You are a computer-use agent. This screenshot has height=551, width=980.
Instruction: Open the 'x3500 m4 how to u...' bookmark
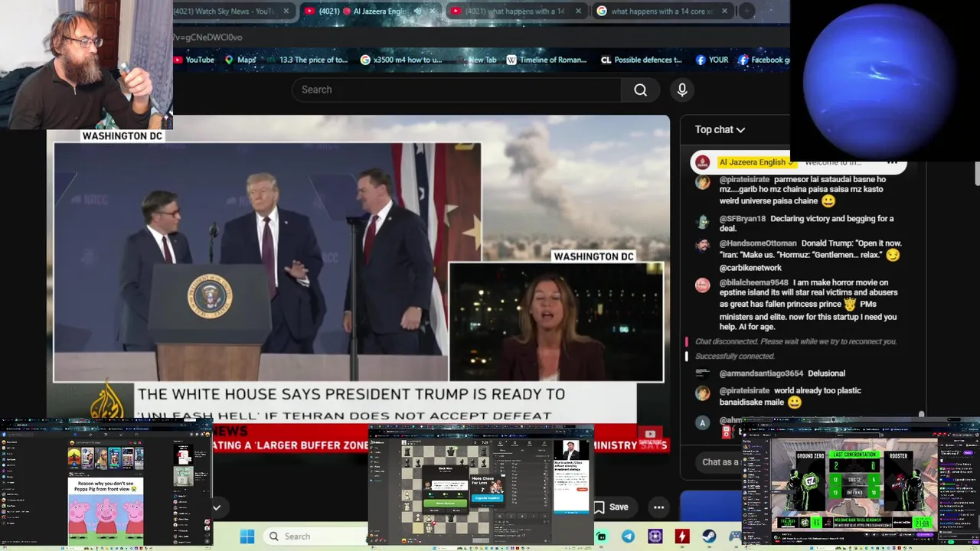[x=400, y=60]
